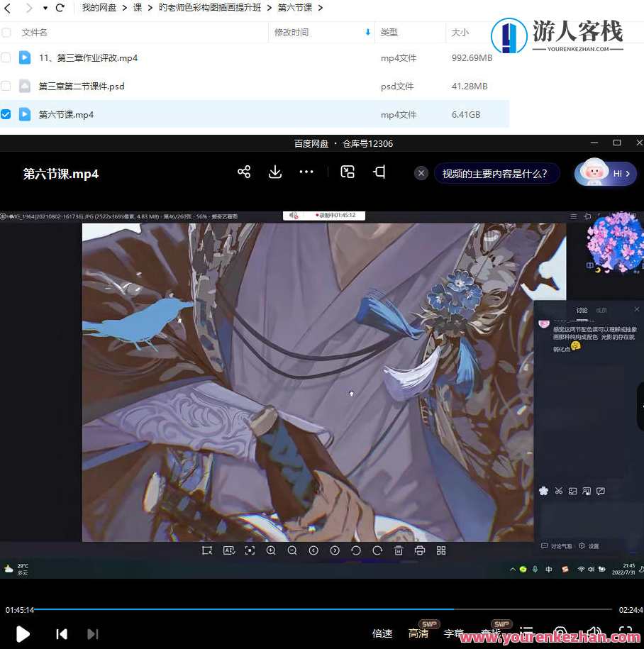Open the 倍速 playback speed menu

pos(382,633)
